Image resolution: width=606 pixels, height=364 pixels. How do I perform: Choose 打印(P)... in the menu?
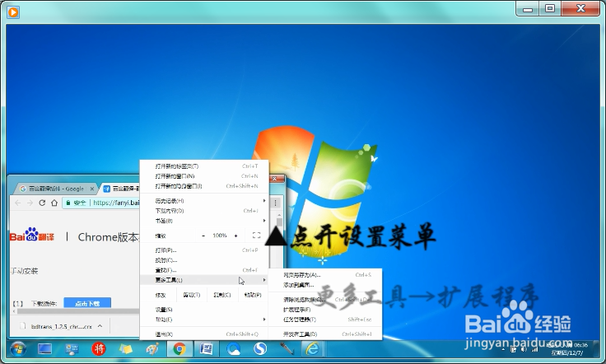tap(204, 250)
